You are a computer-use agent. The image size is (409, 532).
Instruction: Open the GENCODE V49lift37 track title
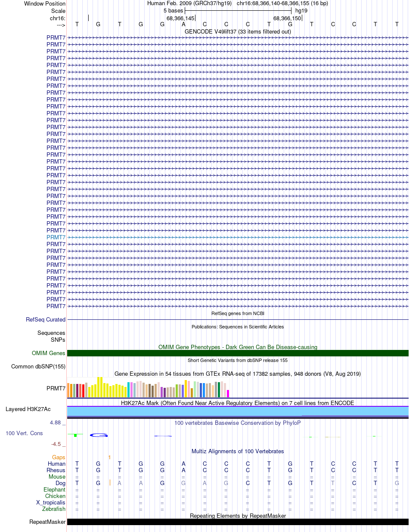click(238, 31)
